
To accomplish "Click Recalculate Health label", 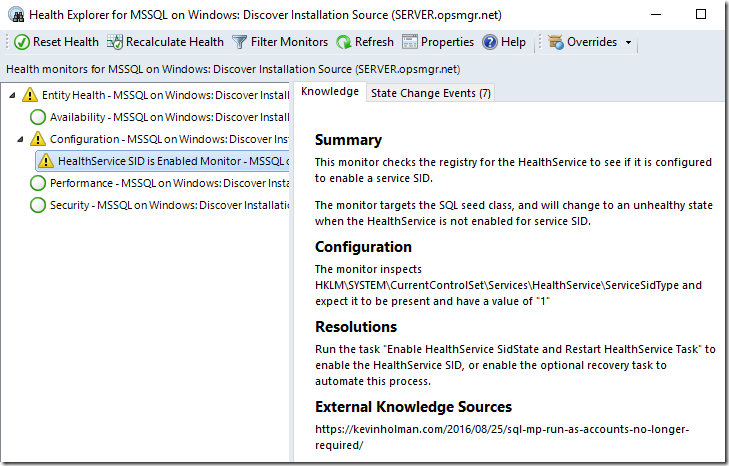I will click(x=174, y=42).
